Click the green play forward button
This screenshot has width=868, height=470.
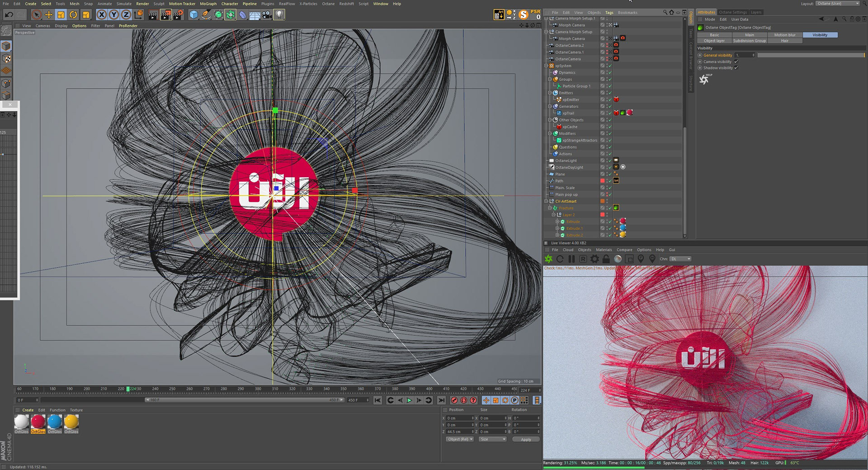coord(409,400)
